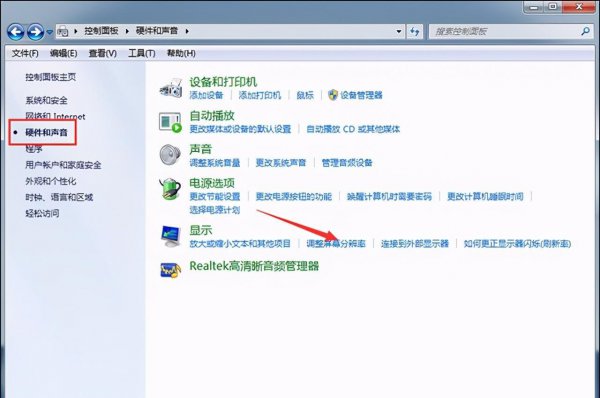This screenshot has width=600, height=398.
Task: Open 用户帐户和家庭安全 in sidebar
Action: coord(63,165)
